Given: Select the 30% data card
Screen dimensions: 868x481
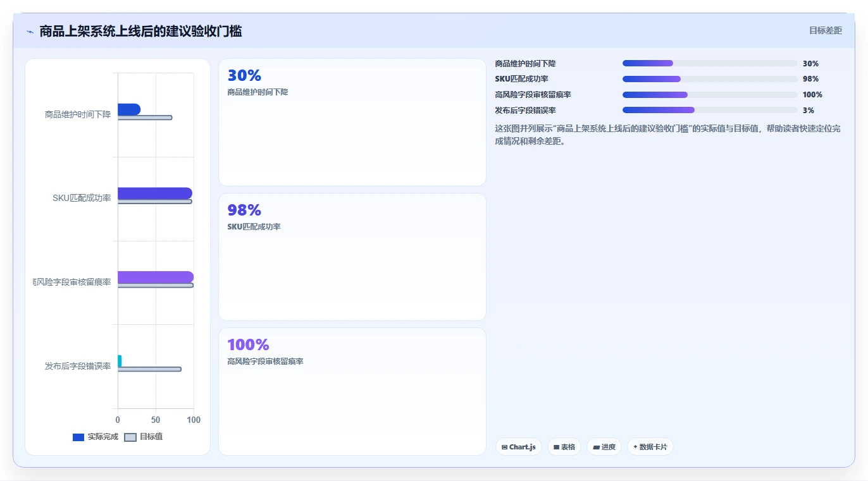Looking at the screenshot, I should coord(352,122).
